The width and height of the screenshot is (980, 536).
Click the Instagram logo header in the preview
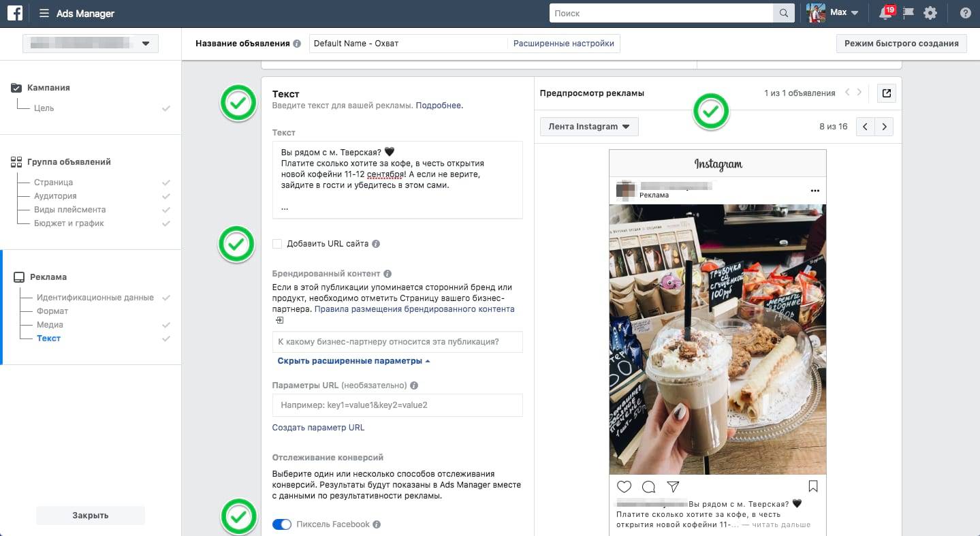coord(718,164)
